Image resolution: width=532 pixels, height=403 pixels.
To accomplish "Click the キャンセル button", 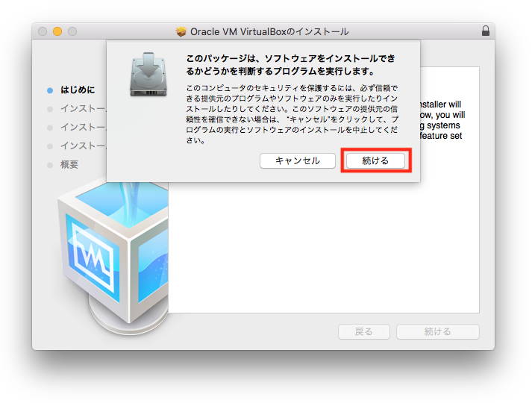I will tap(298, 160).
